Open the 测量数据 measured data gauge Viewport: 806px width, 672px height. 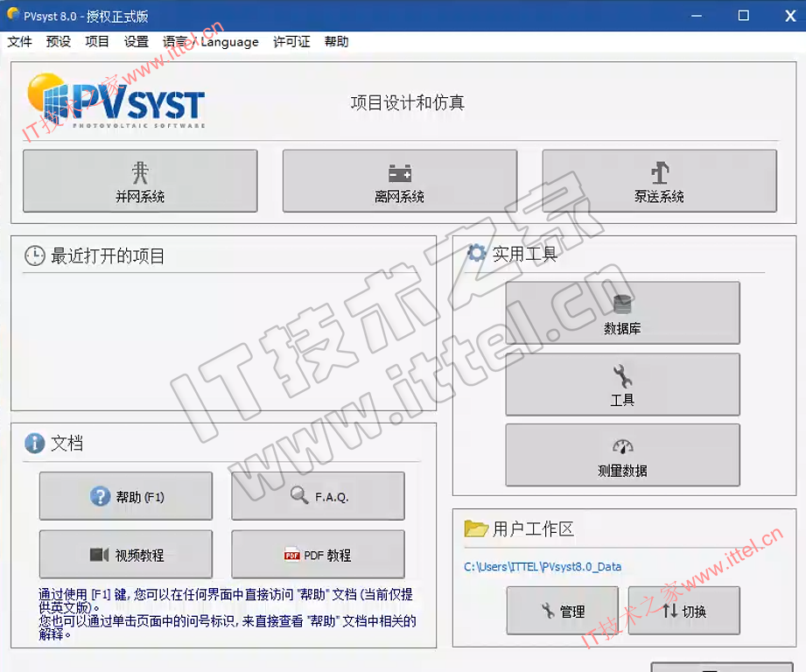click(622, 455)
